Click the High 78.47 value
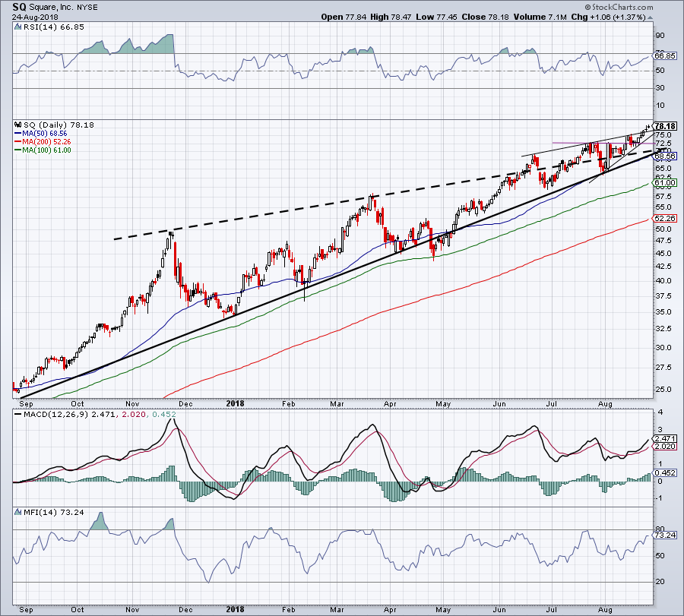This screenshot has height=616, width=684. click(x=391, y=17)
